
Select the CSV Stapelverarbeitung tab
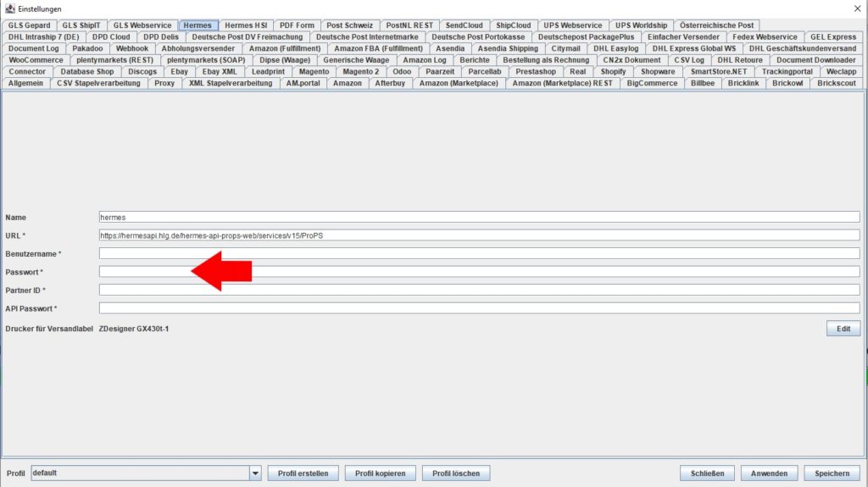click(98, 84)
